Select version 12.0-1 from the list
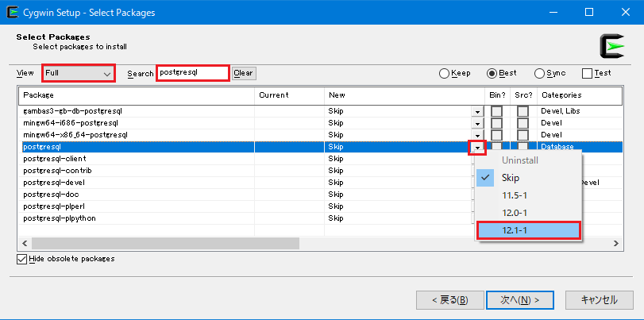Viewport: 644px width, 320px height. pyautogui.click(x=515, y=212)
